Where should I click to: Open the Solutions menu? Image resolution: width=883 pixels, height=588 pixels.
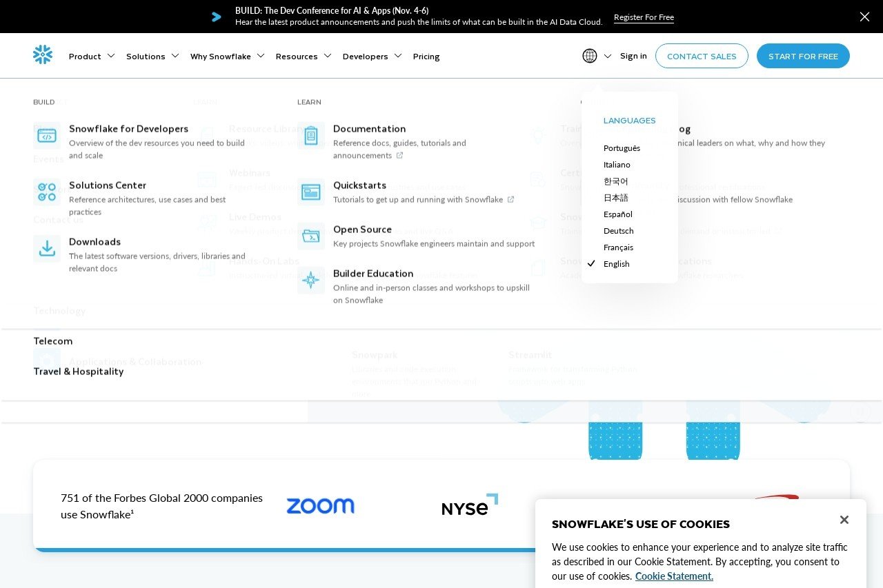click(x=146, y=57)
